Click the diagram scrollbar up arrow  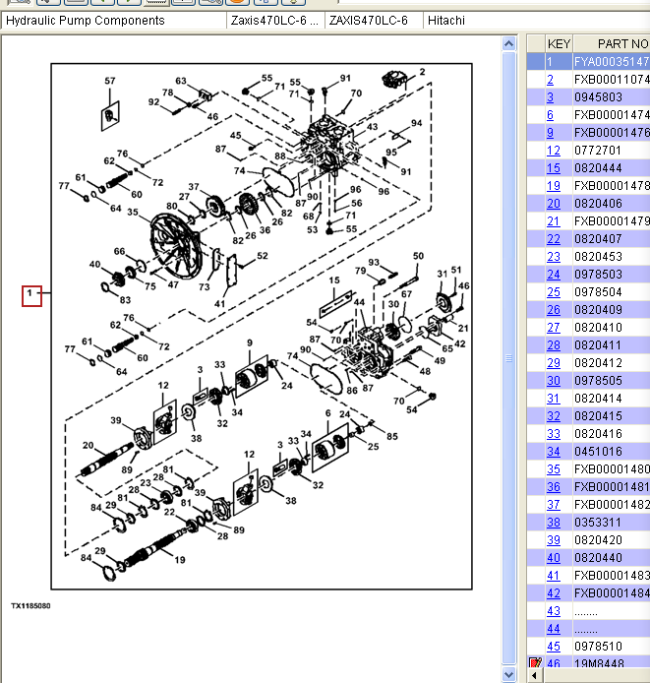pos(510,44)
